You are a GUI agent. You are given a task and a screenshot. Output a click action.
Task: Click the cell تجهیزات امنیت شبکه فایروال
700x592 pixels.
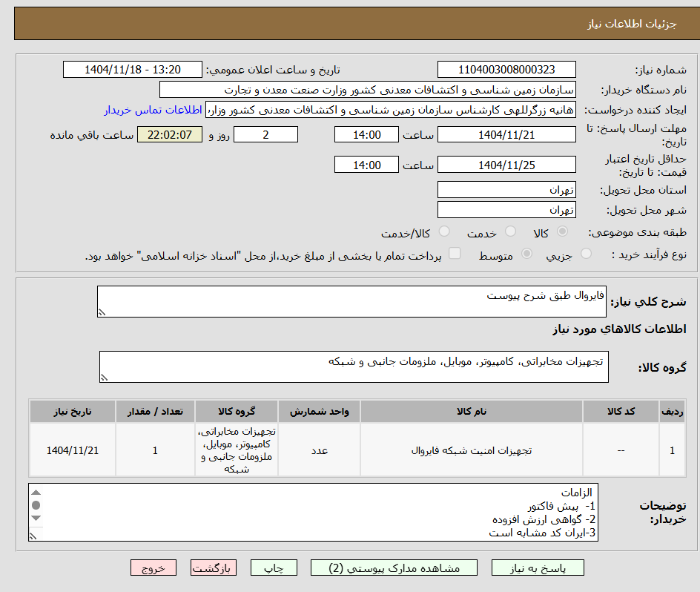[472, 450]
